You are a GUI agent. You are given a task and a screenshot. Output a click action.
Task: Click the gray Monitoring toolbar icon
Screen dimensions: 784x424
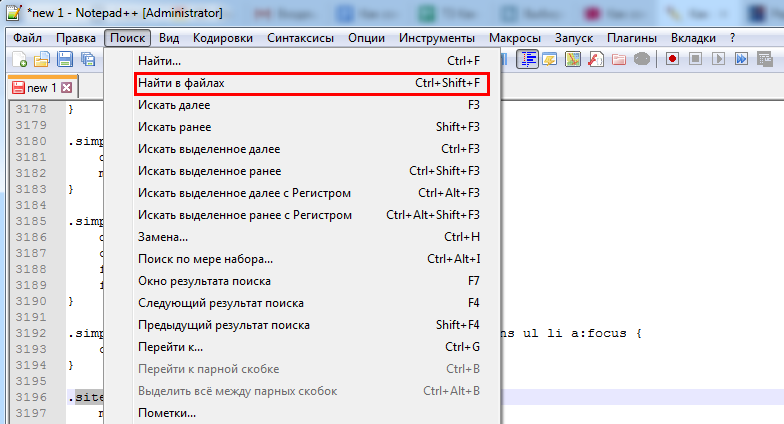642,60
